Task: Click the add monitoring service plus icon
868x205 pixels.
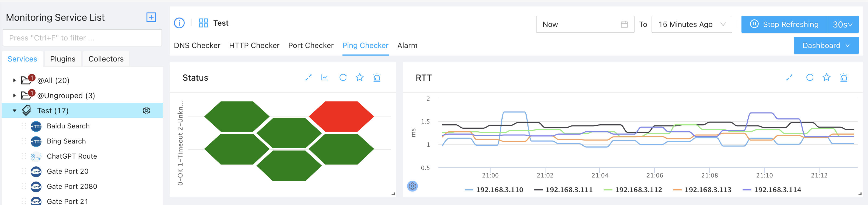Action: (151, 17)
